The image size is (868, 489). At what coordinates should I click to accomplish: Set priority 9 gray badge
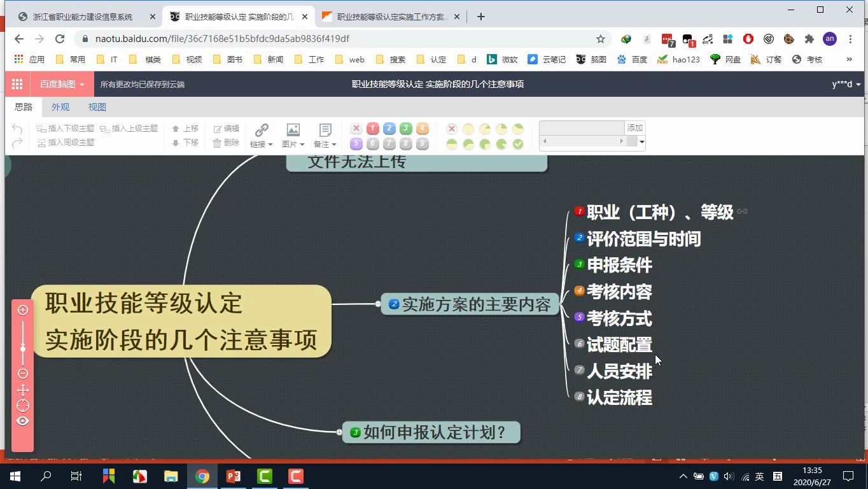[x=423, y=144]
